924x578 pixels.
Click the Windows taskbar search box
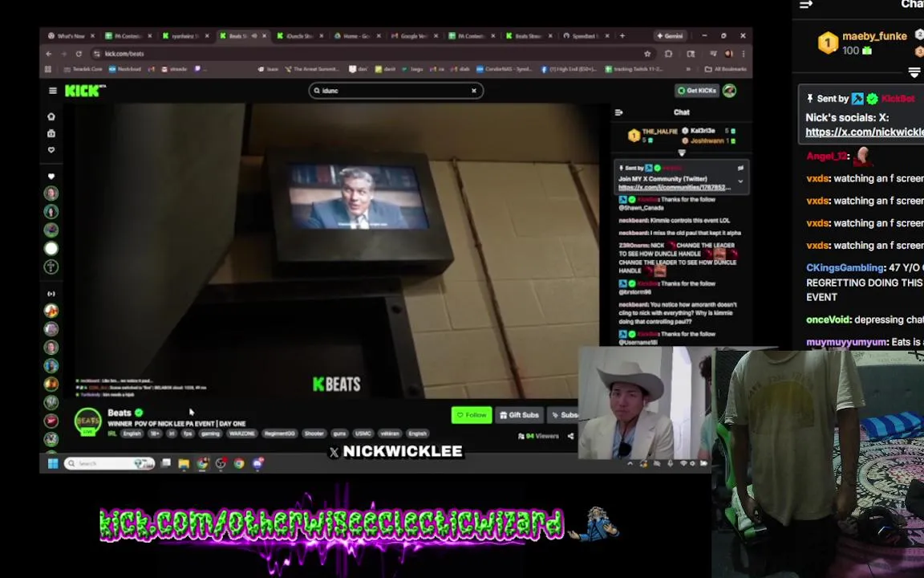coord(110,463)
